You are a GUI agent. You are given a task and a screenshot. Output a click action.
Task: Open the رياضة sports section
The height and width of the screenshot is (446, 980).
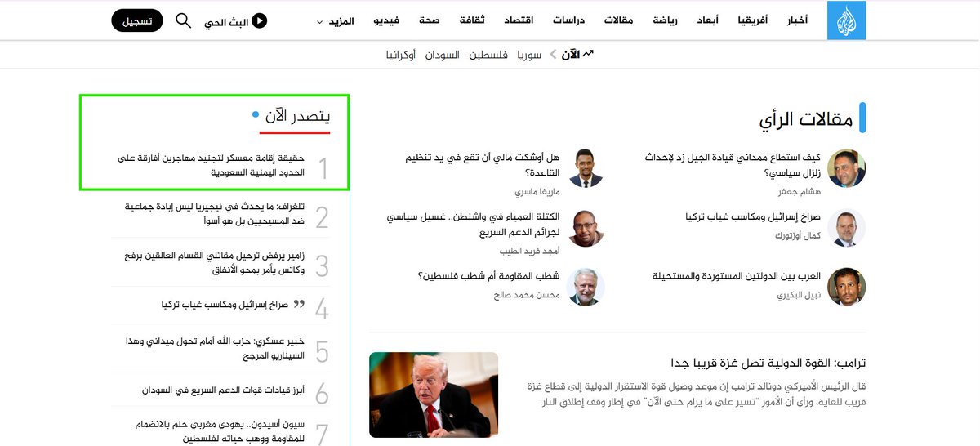[665, 21]
